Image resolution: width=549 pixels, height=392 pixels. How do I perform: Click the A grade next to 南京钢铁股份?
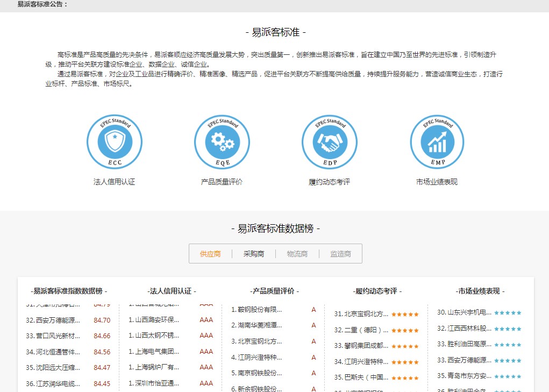[x=313, y=372]
